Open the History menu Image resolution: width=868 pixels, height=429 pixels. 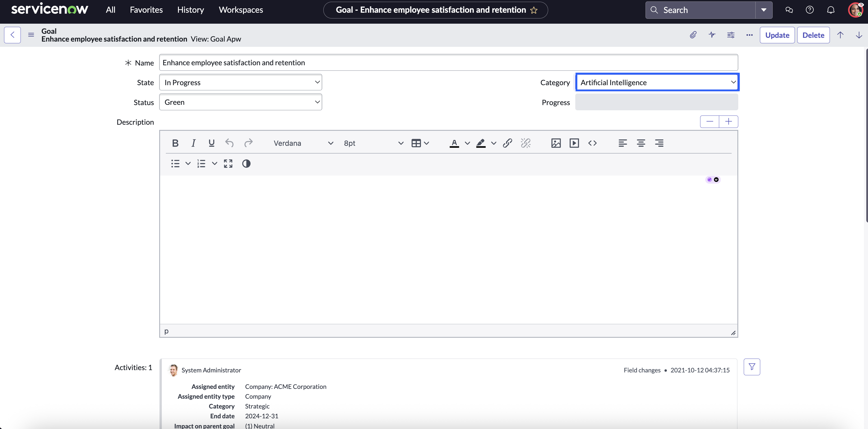pyautogui.click(x=190, y=10)
